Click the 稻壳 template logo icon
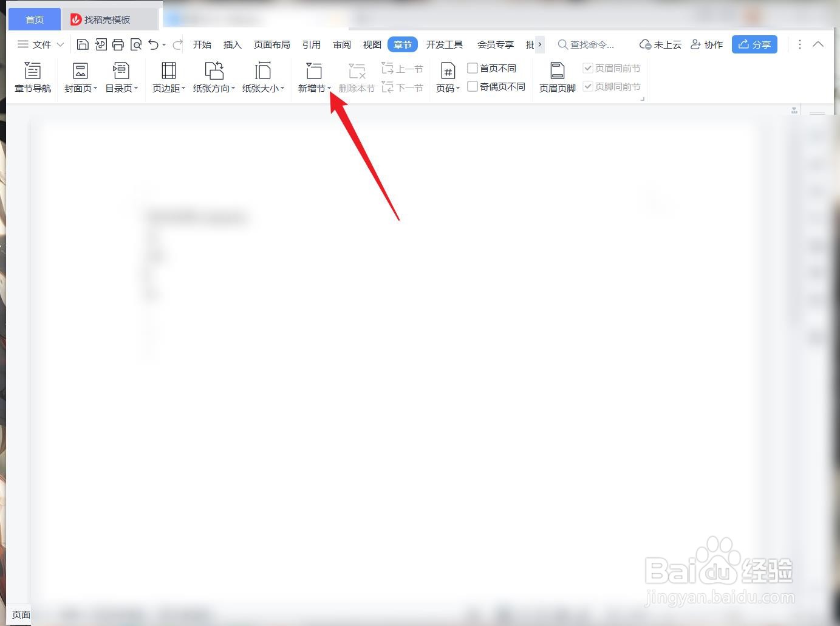This screenshot has height=626, width=840. pyautogui.click(x=76, y=19)
